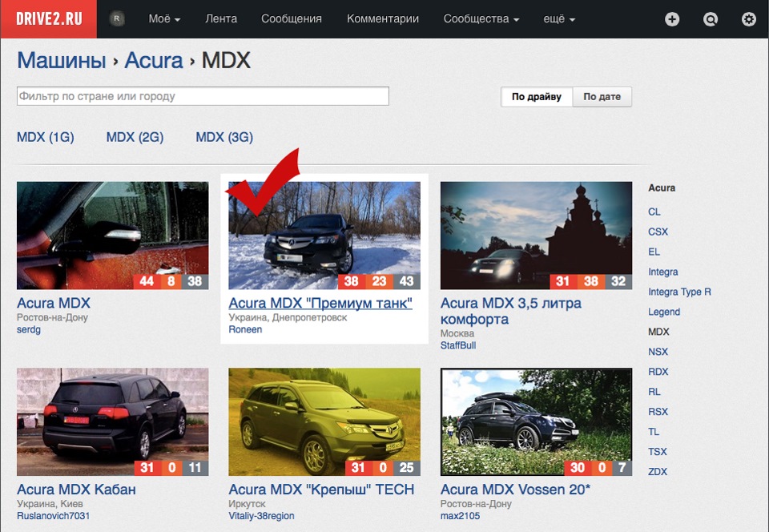Open the yellow-tinted Крепыш MDX photo

pos(324,421)
